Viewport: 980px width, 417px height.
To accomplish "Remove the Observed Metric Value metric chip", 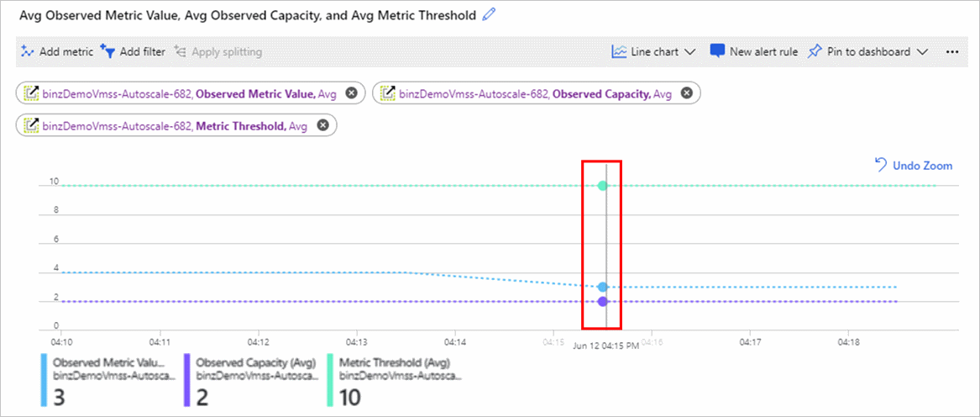I will point(351,93).
